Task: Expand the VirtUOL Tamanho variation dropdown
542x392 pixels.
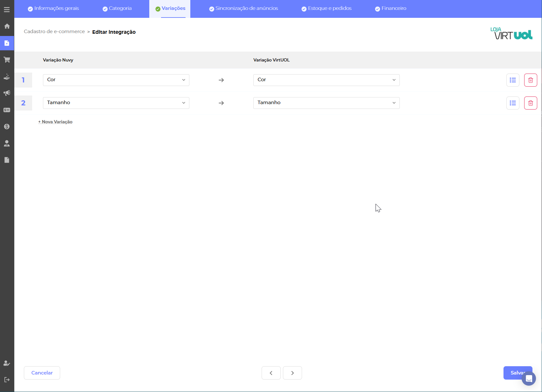Action: tap(326, 103)
